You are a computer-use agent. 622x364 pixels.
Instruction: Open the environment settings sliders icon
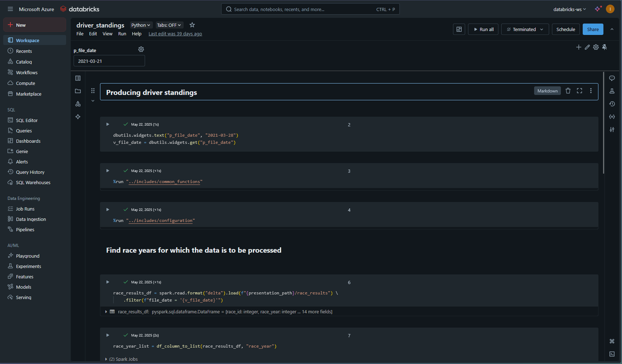coord(612,130)
